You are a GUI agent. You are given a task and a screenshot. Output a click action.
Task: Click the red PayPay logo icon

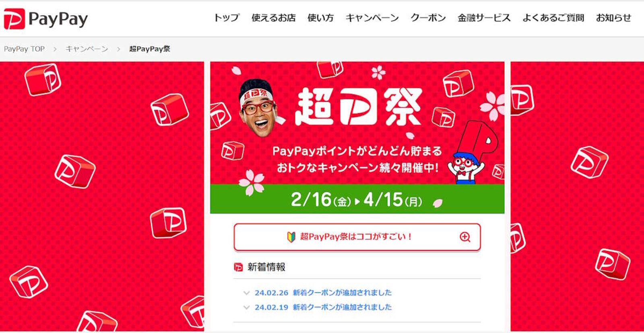coord(14,19)
